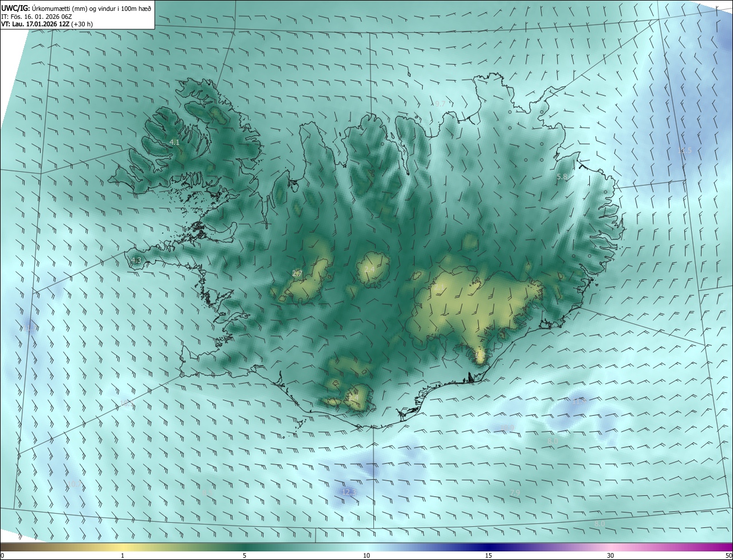Click the '30' tick label on color scale
733x560 pixels.
coord(610,555)
